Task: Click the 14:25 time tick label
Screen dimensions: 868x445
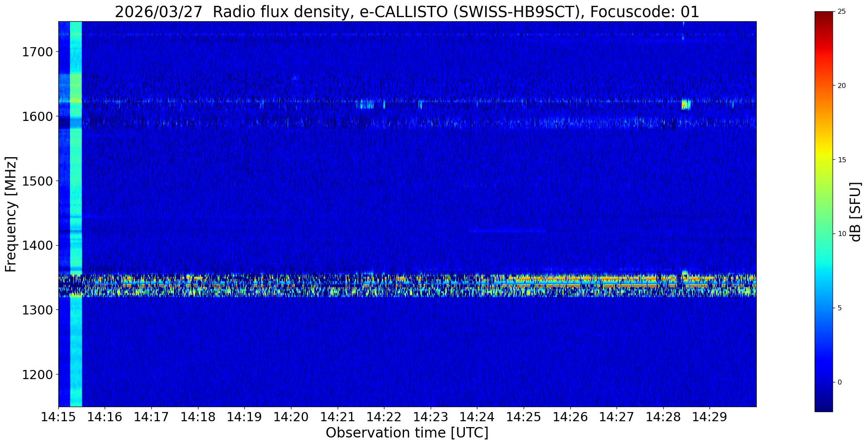Action: (x=524, y=417)
